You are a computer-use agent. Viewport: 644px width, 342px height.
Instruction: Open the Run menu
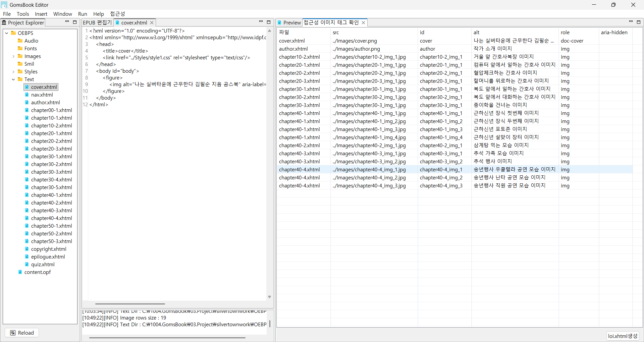pos(83,14)
